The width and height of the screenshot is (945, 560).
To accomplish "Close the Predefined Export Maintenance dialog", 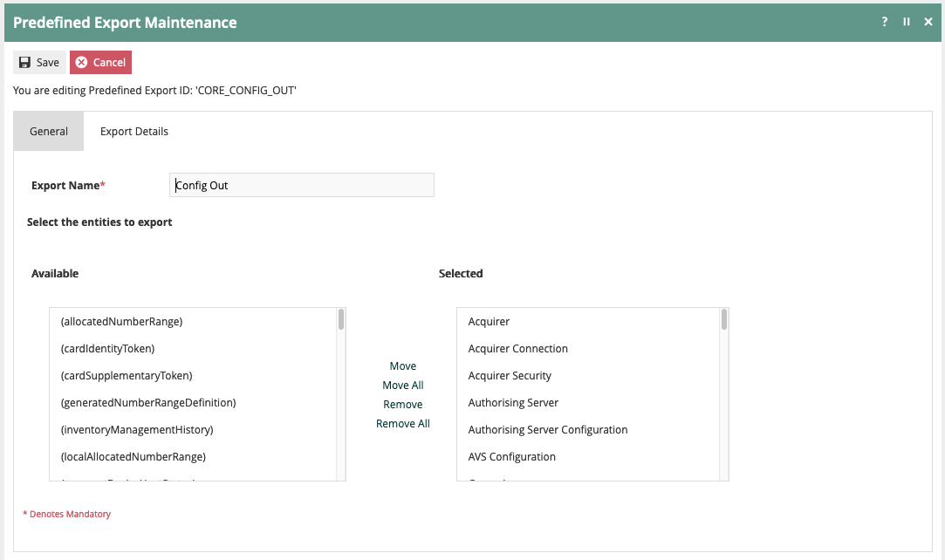I will pyautogui.click(x=928, y=22).
